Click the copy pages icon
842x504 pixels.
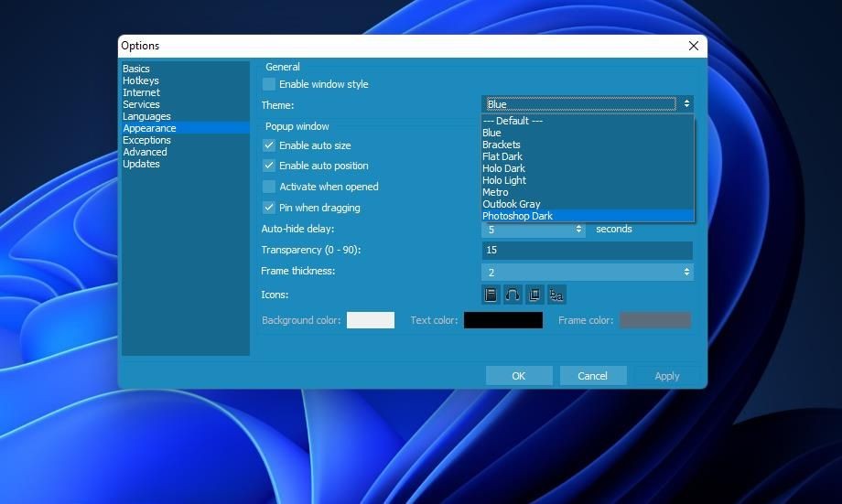coord(534,295)
